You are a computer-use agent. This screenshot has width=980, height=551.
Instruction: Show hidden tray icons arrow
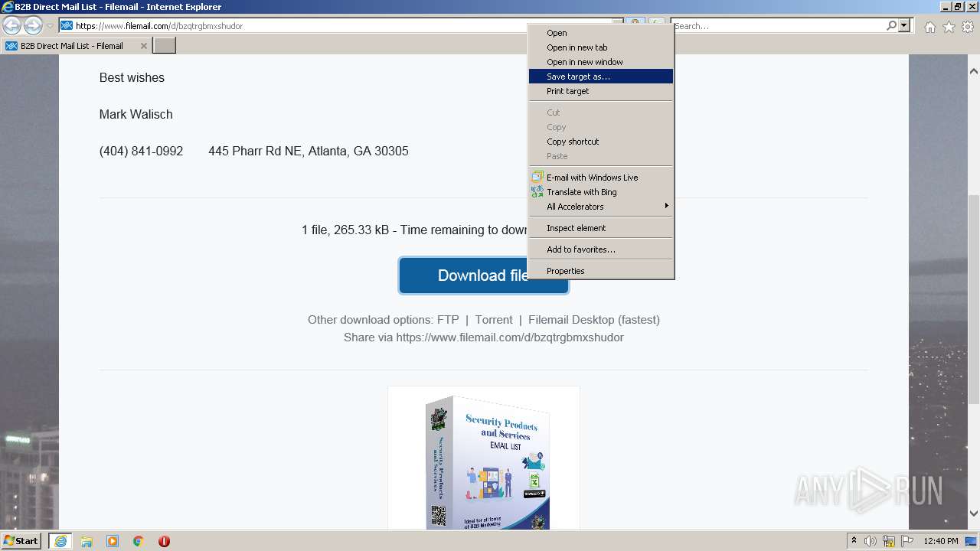[854, 541]
